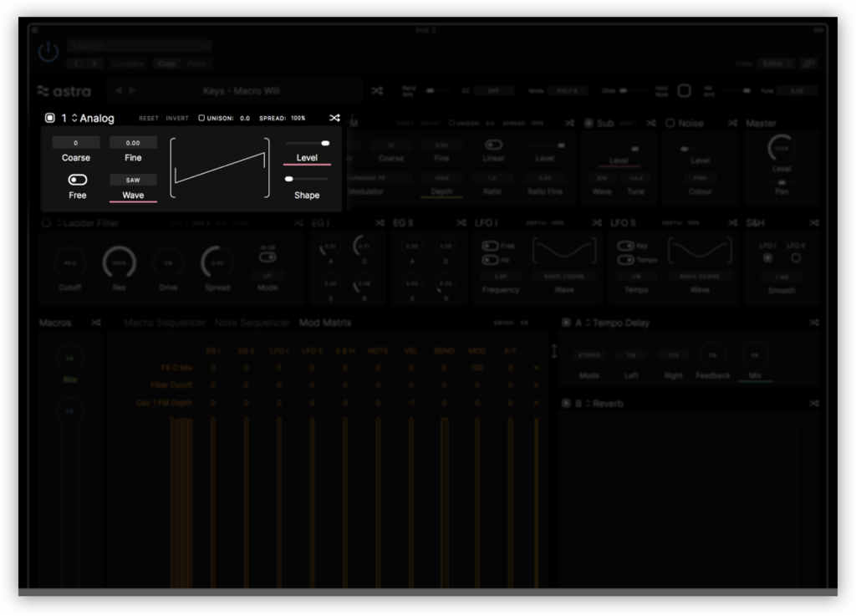Image resolution: width=856 pixels, height=616 pixels.
Task: Click the oscillator 1 Shape slider
Action: tap(307, 179)
